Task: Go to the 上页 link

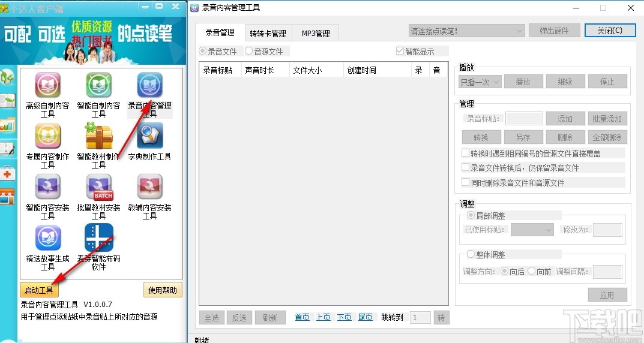Action: pos(324,317)
